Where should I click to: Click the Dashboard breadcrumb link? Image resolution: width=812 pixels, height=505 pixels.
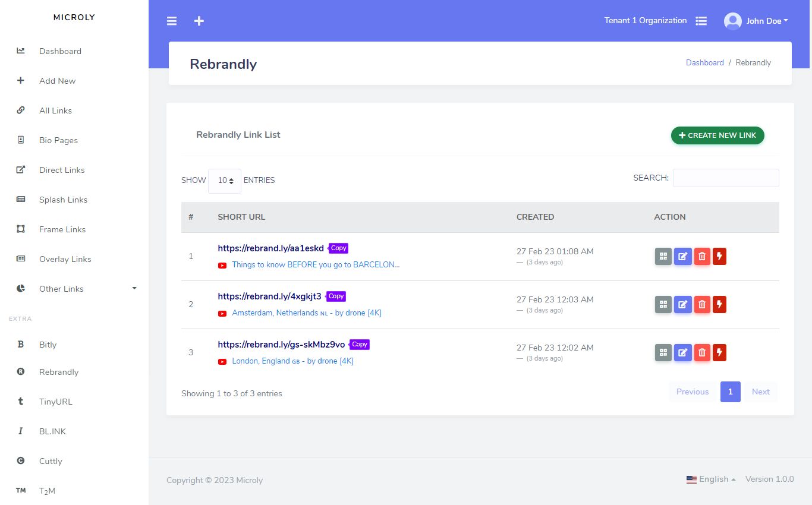click(x=704, y=62)
